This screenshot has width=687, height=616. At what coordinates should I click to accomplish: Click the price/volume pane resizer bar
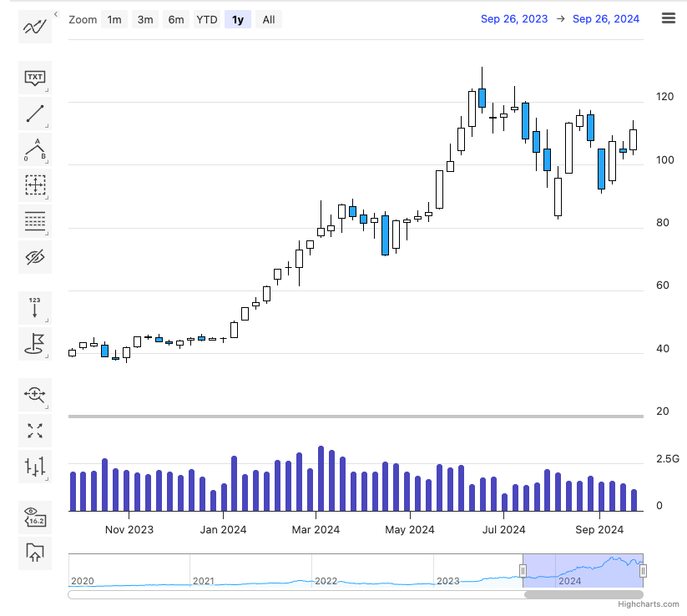coord(356,417)
